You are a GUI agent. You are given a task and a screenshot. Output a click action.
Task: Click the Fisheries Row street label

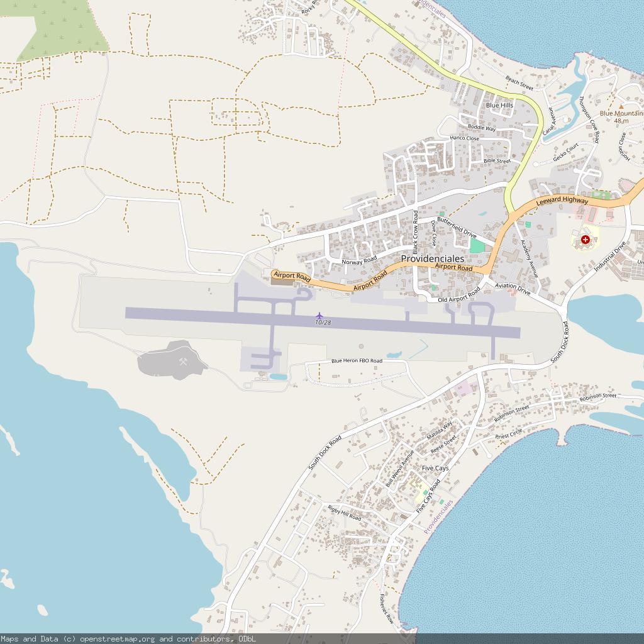tap(386, 608)
